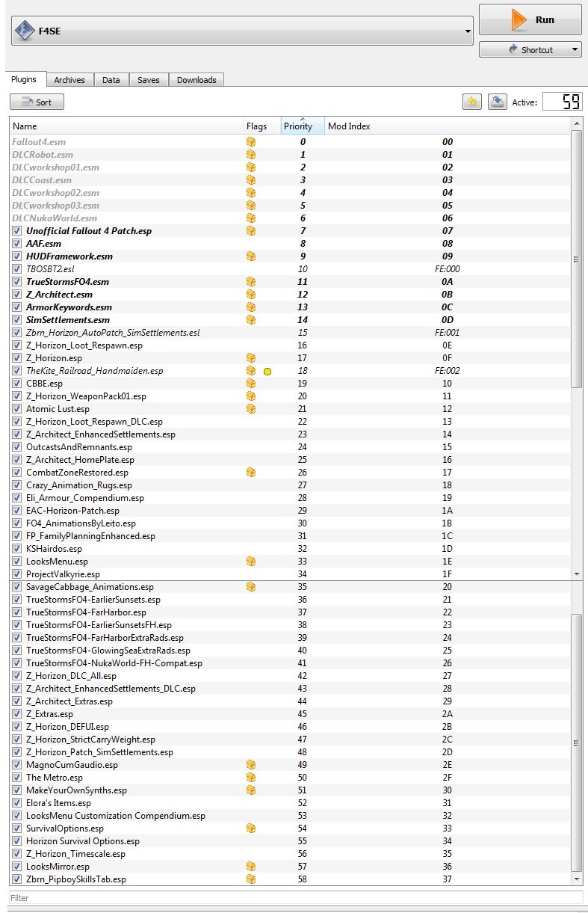This screenshot has width=588, height=913.
Task: Select the Crazy_Animation_Rugs.esp row
Action: (290, 485)
